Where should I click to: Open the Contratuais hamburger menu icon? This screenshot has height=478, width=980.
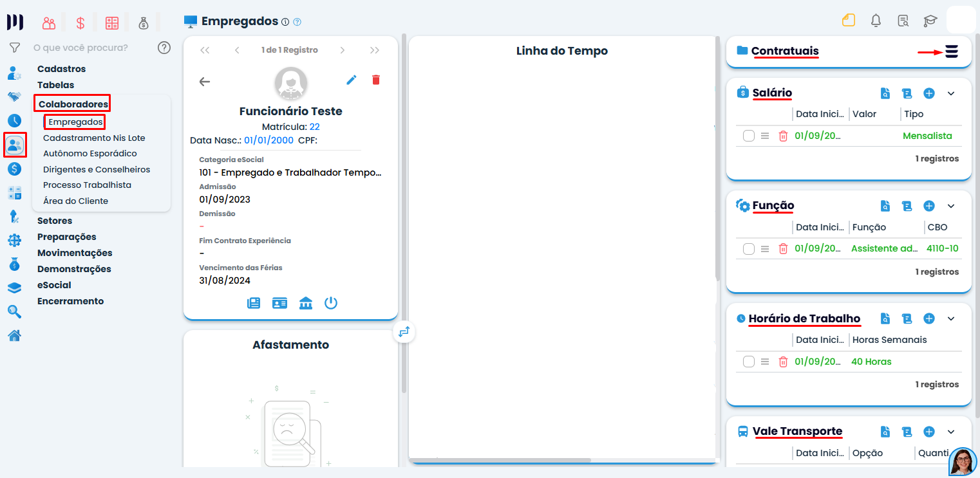pos(952,52)
